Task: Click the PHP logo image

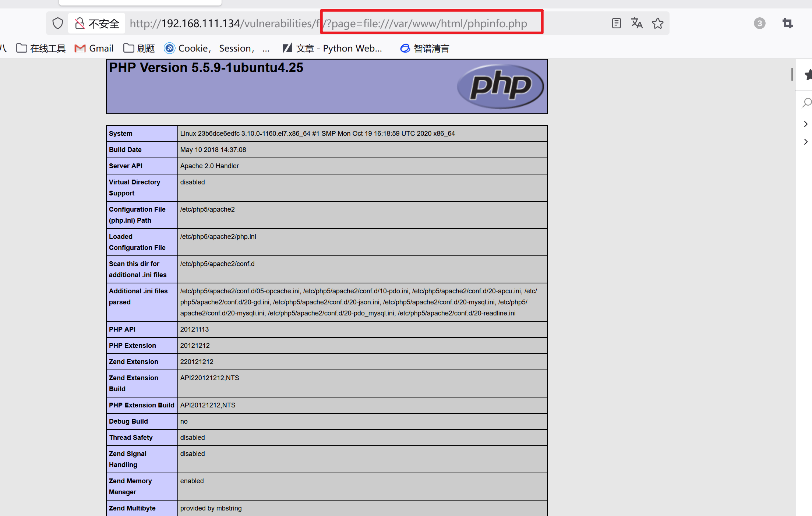Action: (x=500, y=86)
